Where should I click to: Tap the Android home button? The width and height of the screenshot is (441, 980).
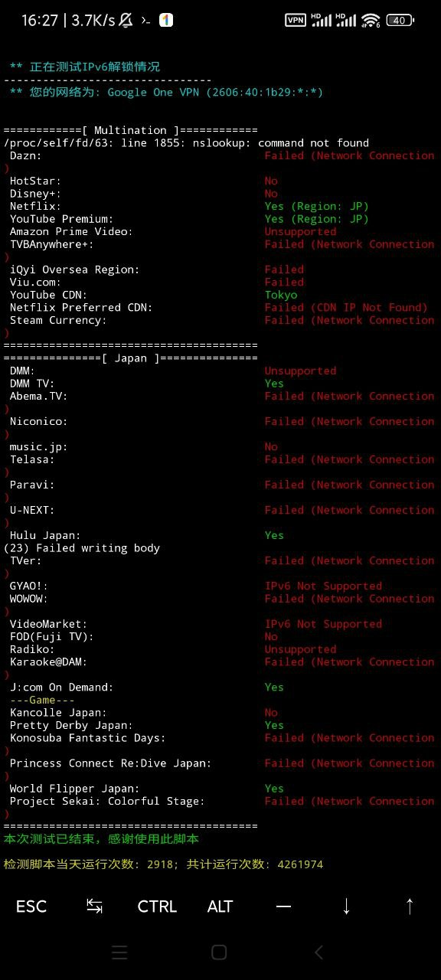tap(219, 952)
